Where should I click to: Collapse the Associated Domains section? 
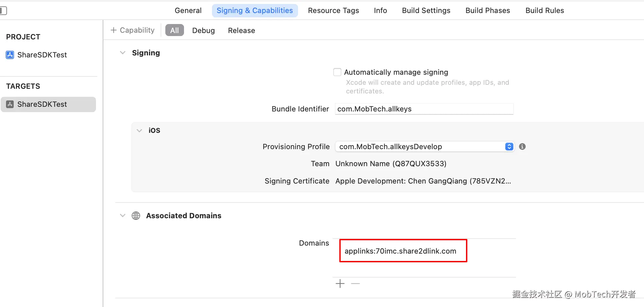(123, 216)
